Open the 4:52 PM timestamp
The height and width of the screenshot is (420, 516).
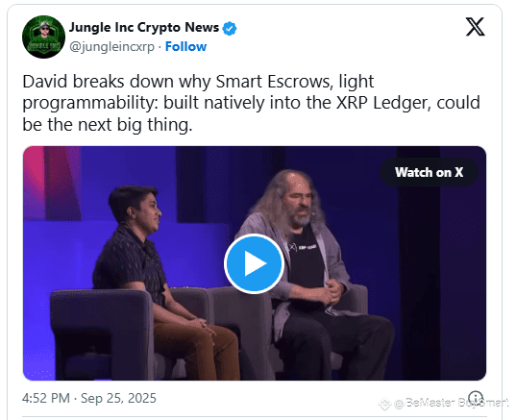[x=46, y=398]
